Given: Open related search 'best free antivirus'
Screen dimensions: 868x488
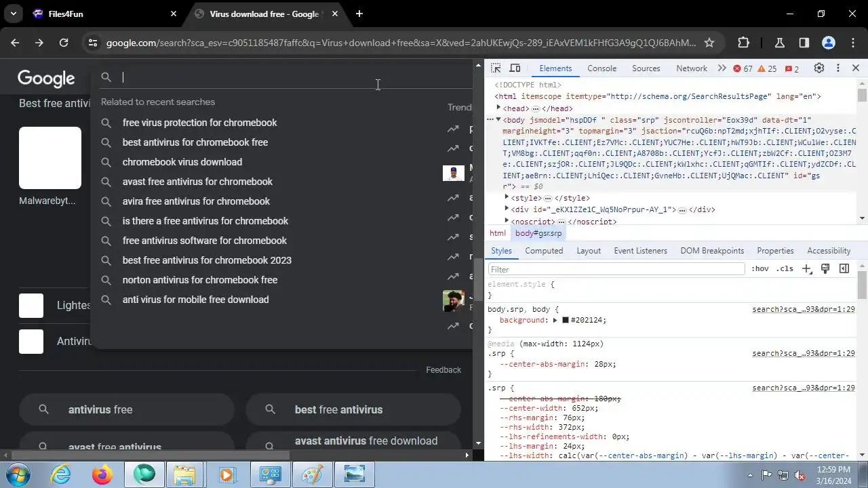Looking at the screenshot, I should (x=353, y=409).
